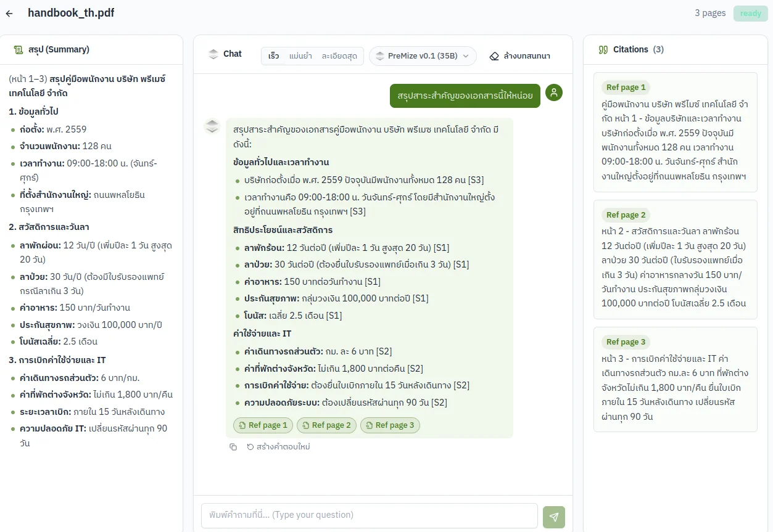Click the handbook_th.pdf title

(71, 13)
